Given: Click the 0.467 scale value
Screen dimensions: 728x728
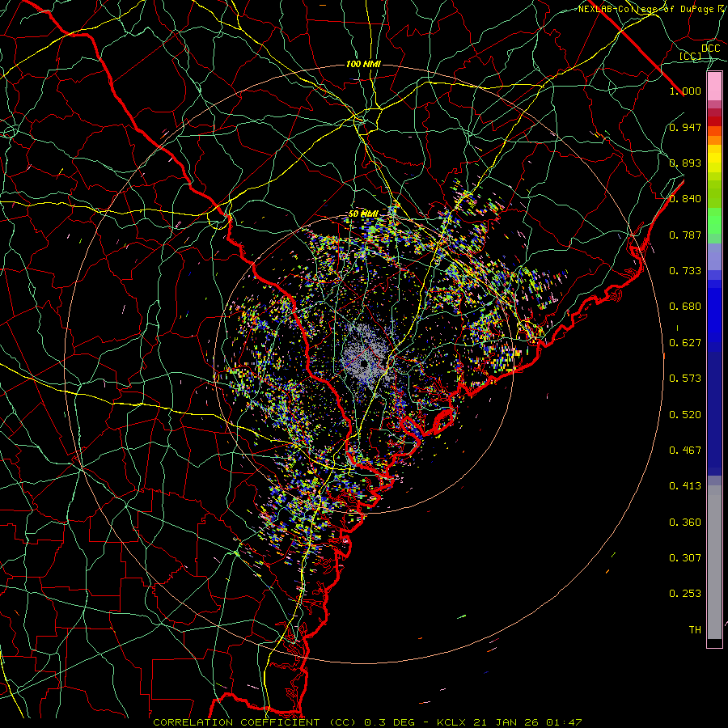Looking at the screenshot, I should 685,451.
